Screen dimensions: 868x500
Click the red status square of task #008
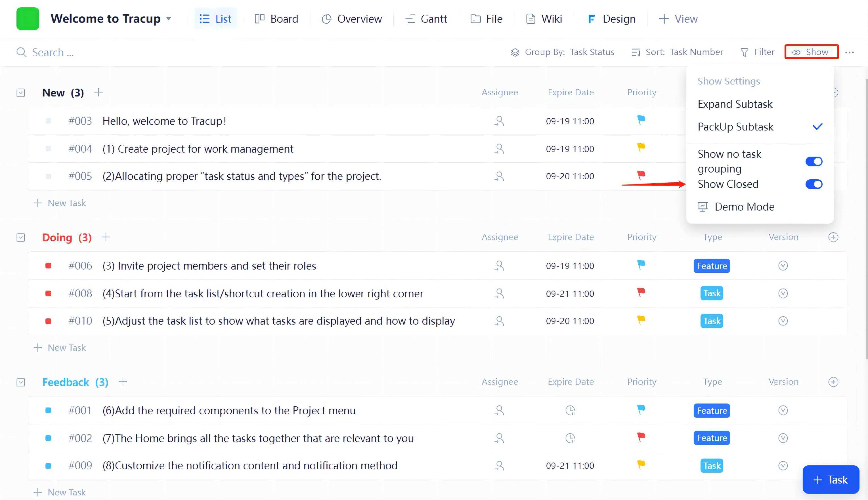click(49, 294)
